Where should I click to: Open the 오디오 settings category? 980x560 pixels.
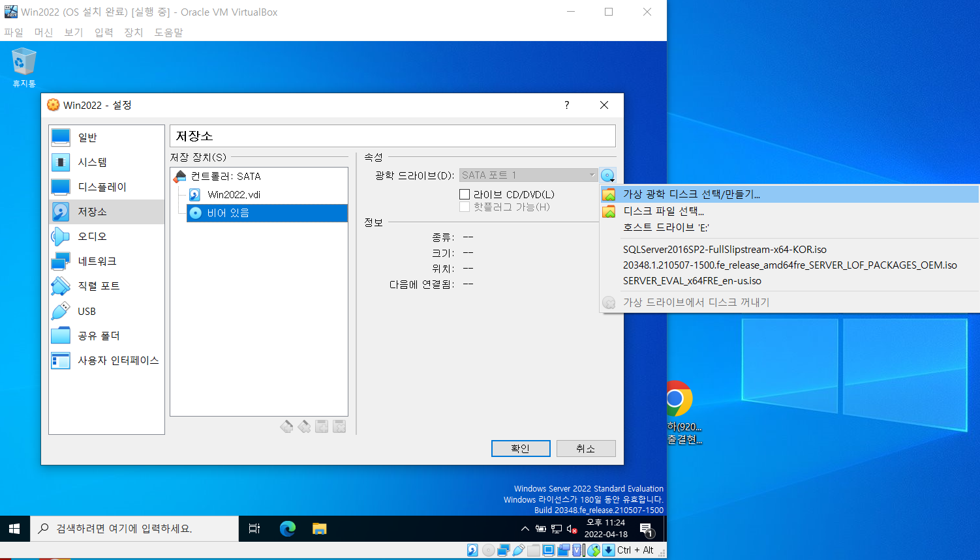click(x=106, y=237)
